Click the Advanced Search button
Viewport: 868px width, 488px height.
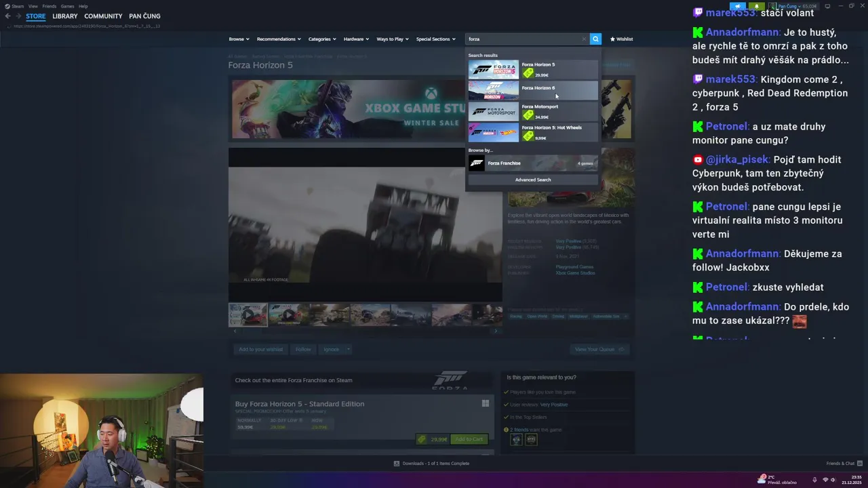point(533,180)
